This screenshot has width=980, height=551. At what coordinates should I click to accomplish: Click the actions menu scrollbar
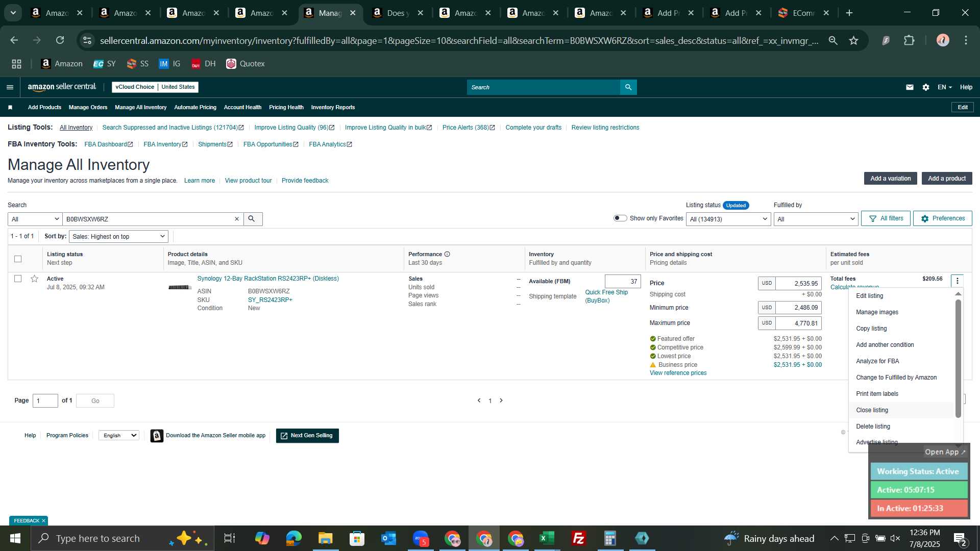[x=958, y=359]
